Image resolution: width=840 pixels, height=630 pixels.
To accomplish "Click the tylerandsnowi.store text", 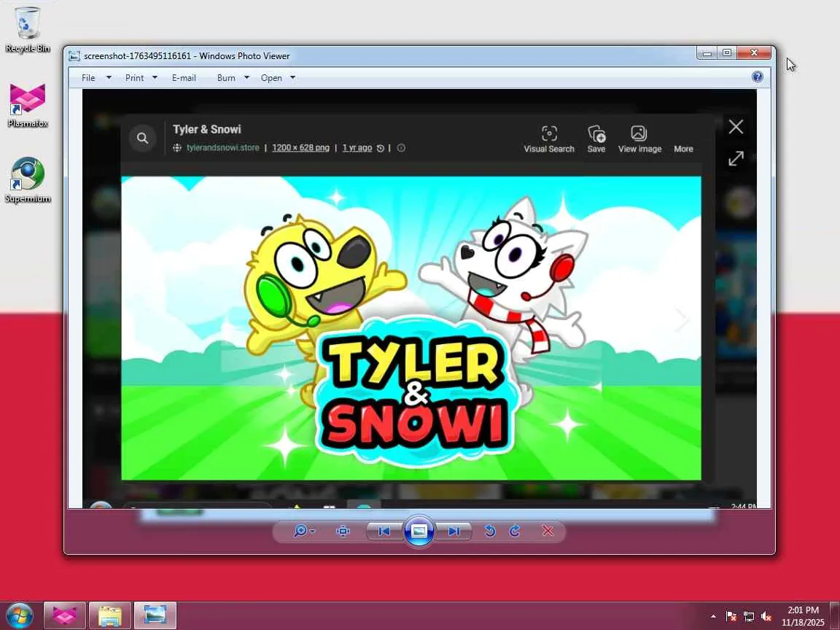I will tap(223, 148).
